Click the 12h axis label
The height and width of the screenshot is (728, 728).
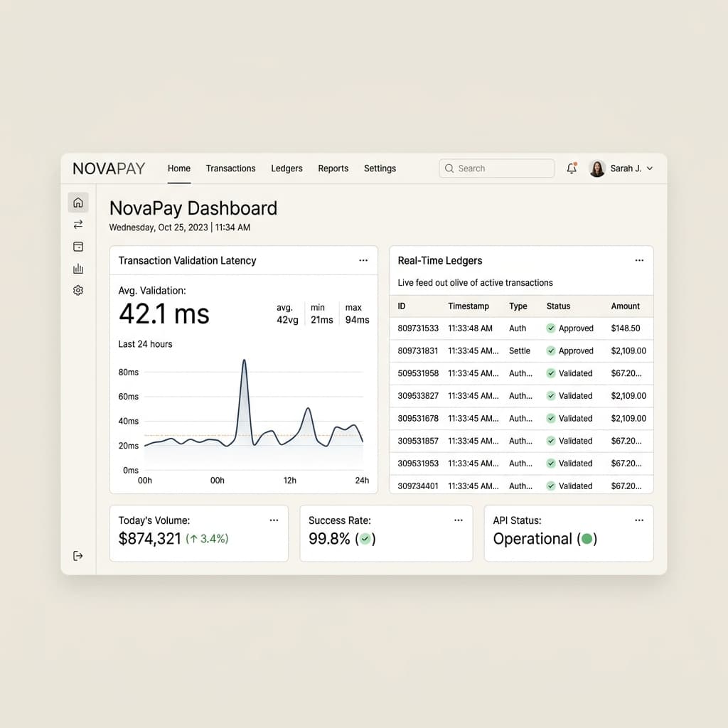point(290,481)
